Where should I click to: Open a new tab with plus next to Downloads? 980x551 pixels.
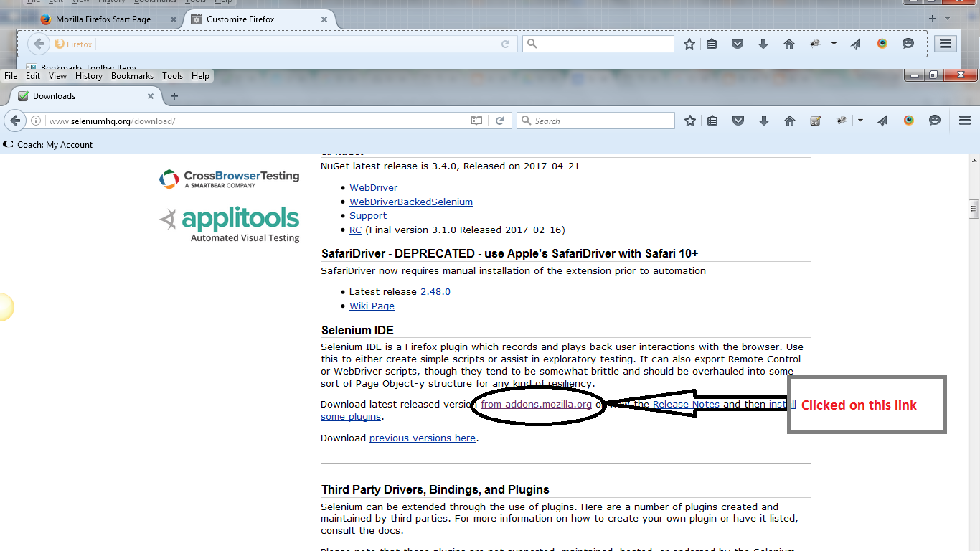[174, 96]
